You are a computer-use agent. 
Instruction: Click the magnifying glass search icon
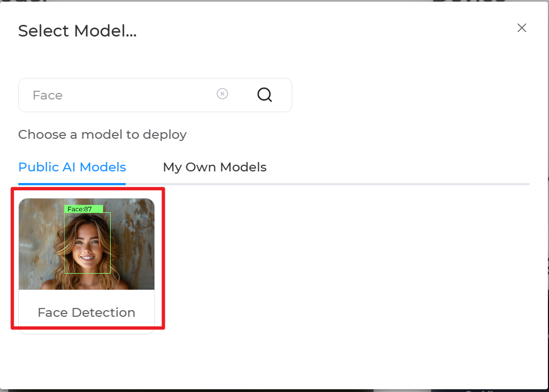(265, 95)
